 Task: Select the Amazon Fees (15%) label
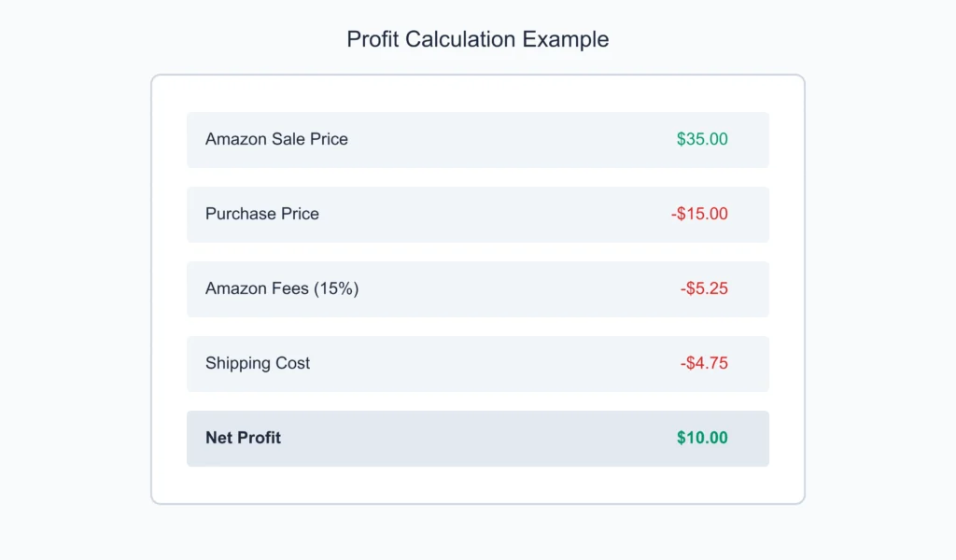[x=282, y=288]
